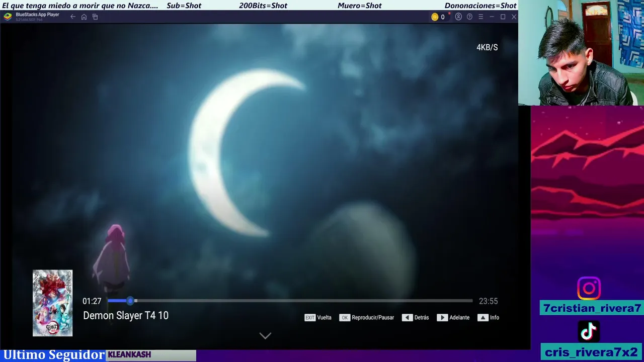Click the video progress slider handle
The width and height of the screenshot is (644, 362).
130,301
